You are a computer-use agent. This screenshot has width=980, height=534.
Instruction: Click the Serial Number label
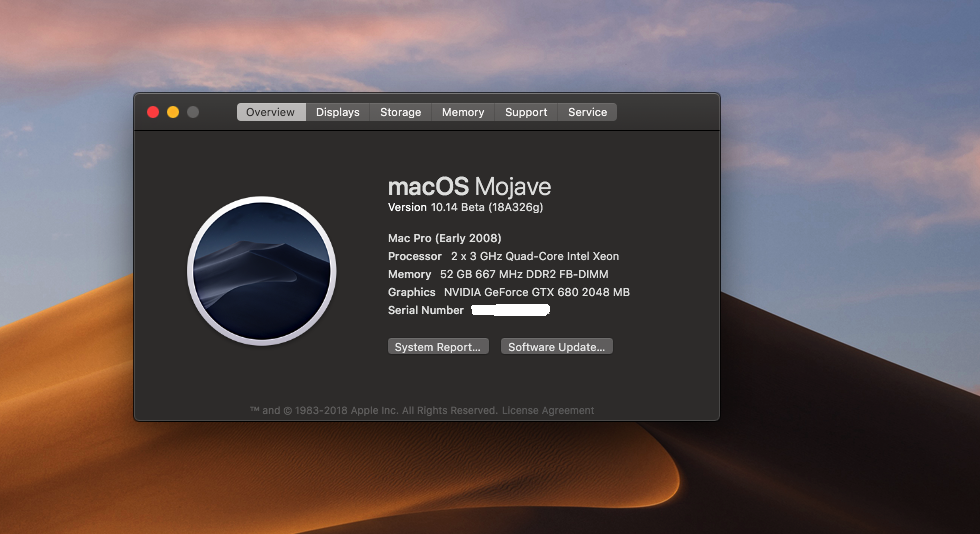click(x=426, y=310)
